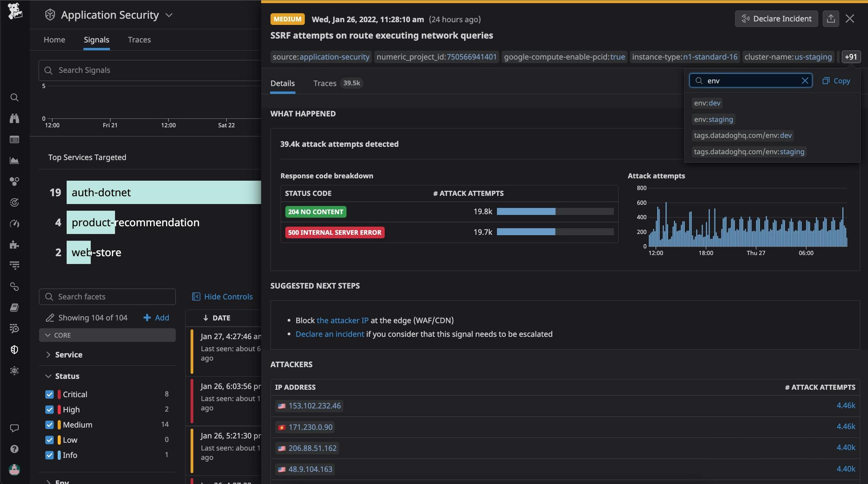
Task: Toggle the Info severity checkbox filter
Action: (x=49, y=455)
